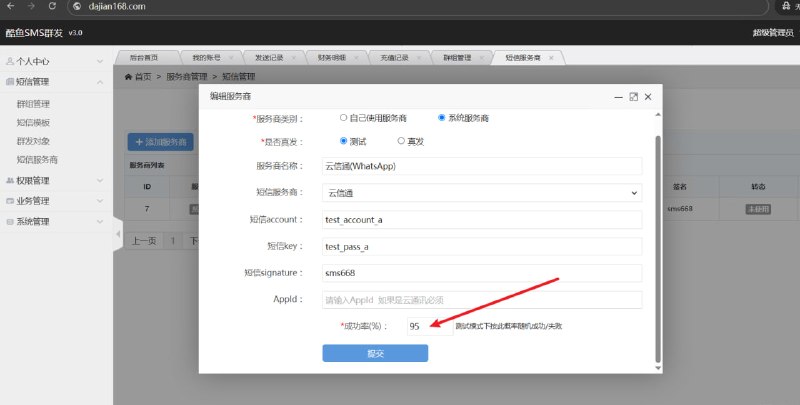Click the 未使用 status badge
This screenshot has width=800, height=405.
pos(758,209)
